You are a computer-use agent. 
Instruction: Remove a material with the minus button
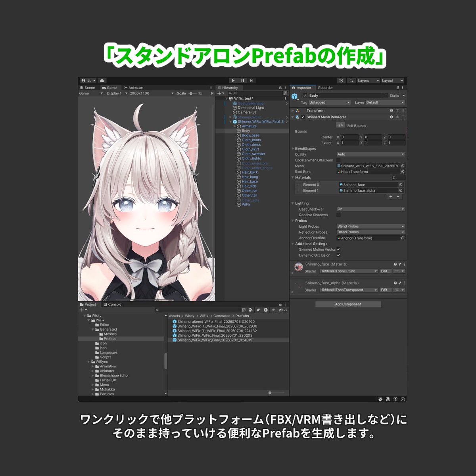[398, 196]
